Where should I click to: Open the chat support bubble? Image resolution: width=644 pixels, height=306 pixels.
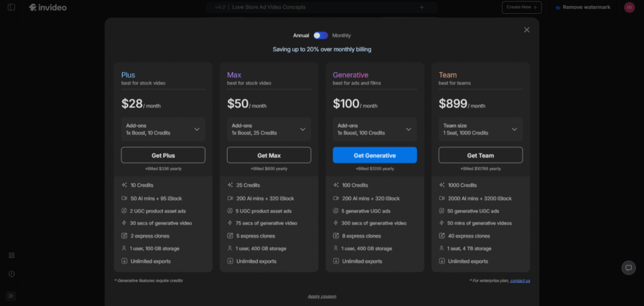click(628, 268)
